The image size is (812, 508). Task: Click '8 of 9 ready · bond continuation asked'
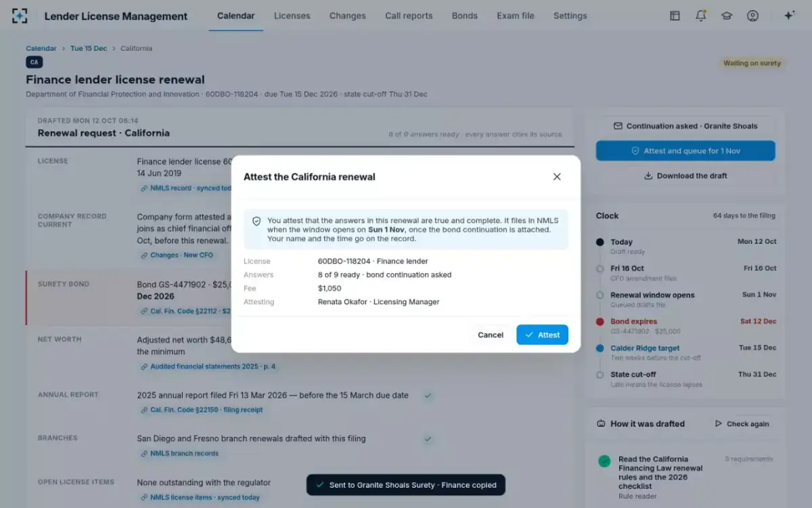click(x=384, y=275)
